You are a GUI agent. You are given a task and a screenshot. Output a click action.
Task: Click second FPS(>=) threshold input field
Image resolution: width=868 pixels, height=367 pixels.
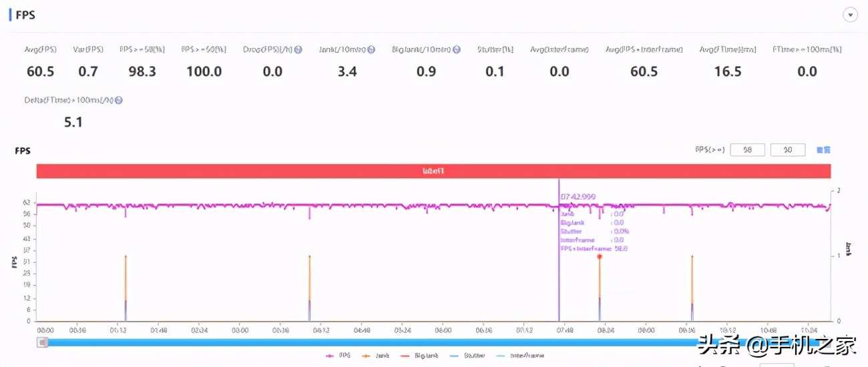(x=788, y=150)
